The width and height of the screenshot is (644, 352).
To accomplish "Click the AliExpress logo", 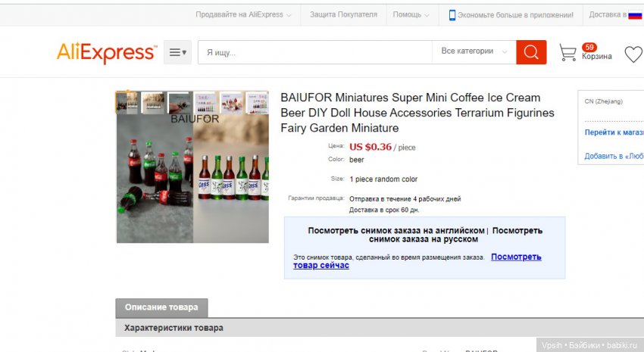I will (x=106, y=52).
